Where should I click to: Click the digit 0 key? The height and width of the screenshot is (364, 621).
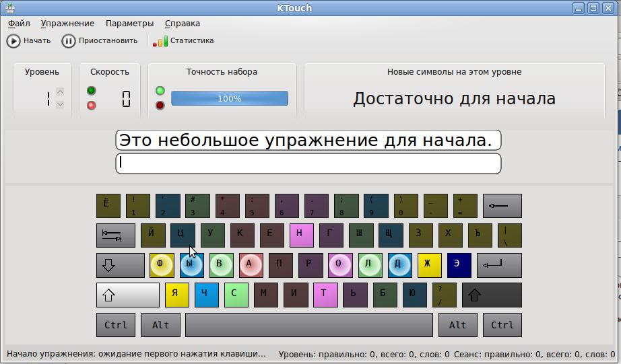tap(405, 206)
